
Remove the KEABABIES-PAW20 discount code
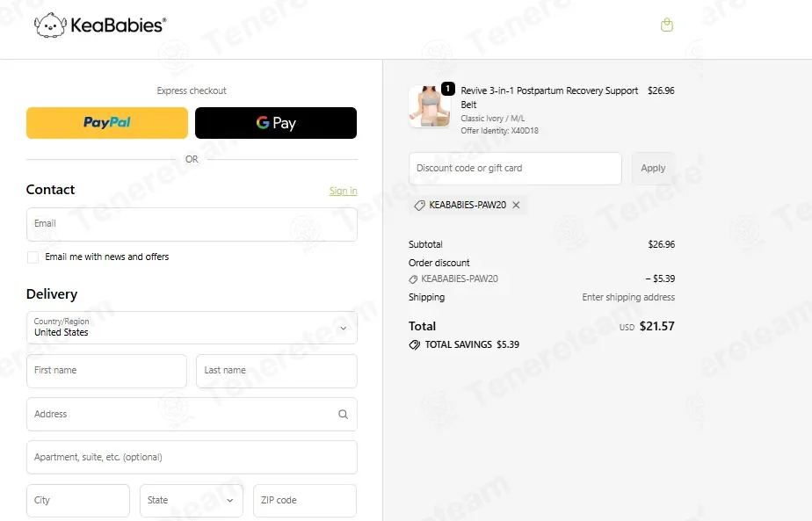516,205
